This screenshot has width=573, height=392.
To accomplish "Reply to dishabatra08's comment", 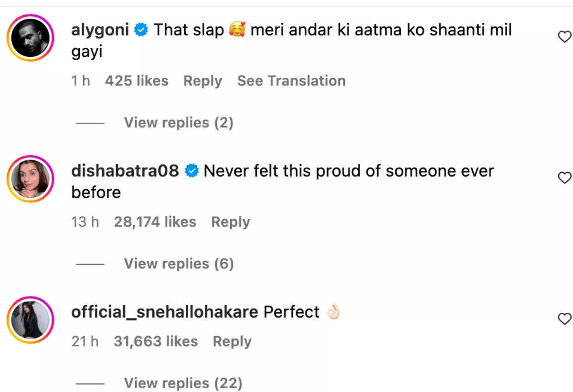I will point(231,222).
